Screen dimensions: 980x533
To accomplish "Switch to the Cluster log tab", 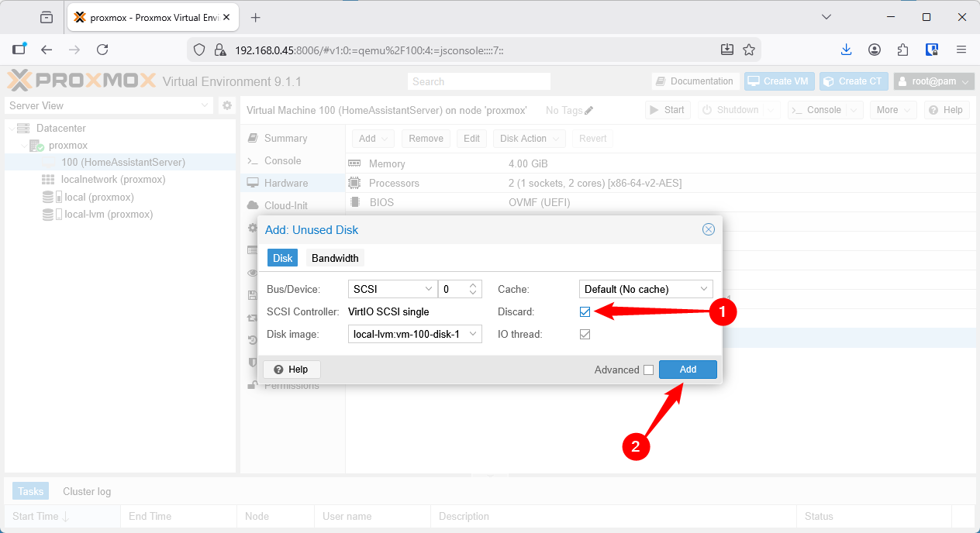I will [x=87, y=491].
